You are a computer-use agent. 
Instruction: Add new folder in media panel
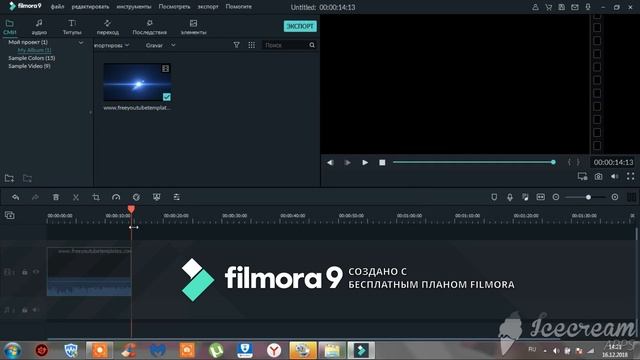pos(9,178)
